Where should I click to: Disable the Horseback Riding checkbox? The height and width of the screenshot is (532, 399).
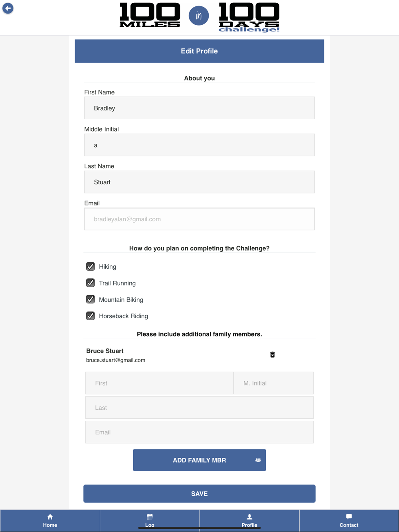coord(91,316)
